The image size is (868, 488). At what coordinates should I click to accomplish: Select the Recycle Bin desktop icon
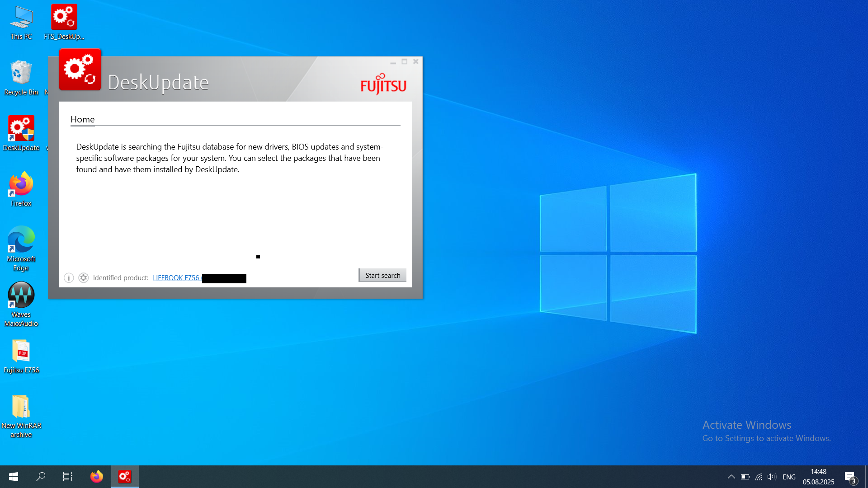click(x=21, y=78)
